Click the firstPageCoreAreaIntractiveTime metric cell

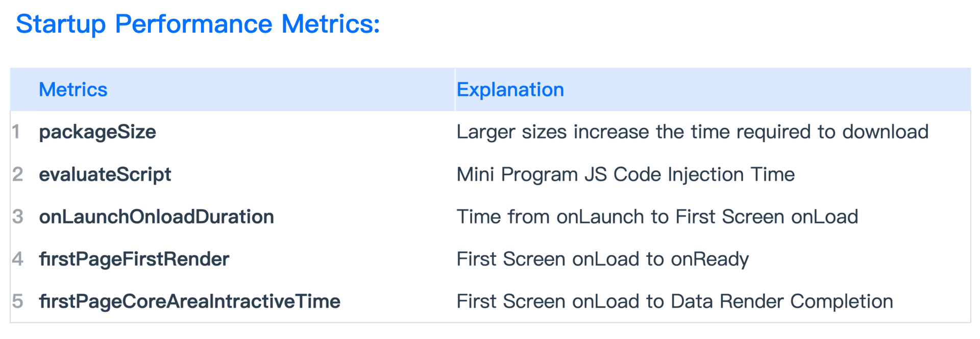point(189,301)
